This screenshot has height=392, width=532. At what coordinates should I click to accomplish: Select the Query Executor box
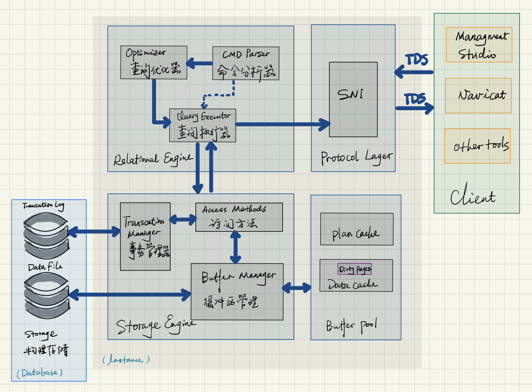pyautogui.click(x=203, y=125)
